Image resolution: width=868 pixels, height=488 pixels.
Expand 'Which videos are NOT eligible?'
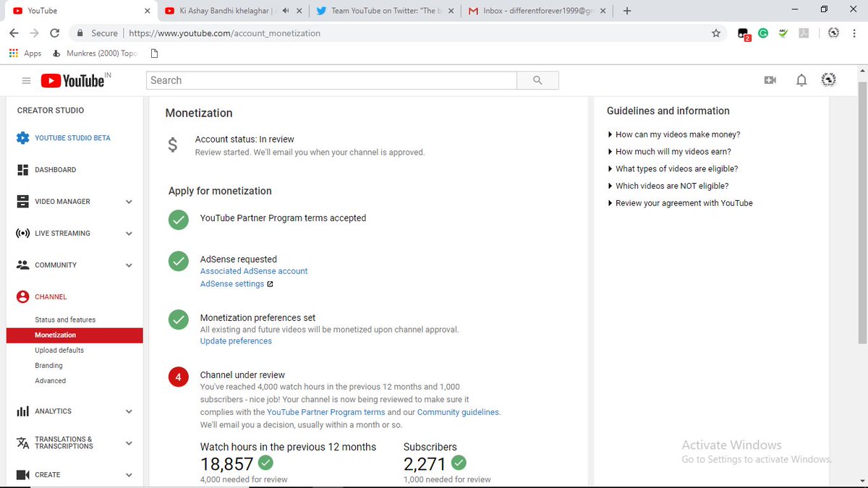pyautogui.click(x=668, y=186)
